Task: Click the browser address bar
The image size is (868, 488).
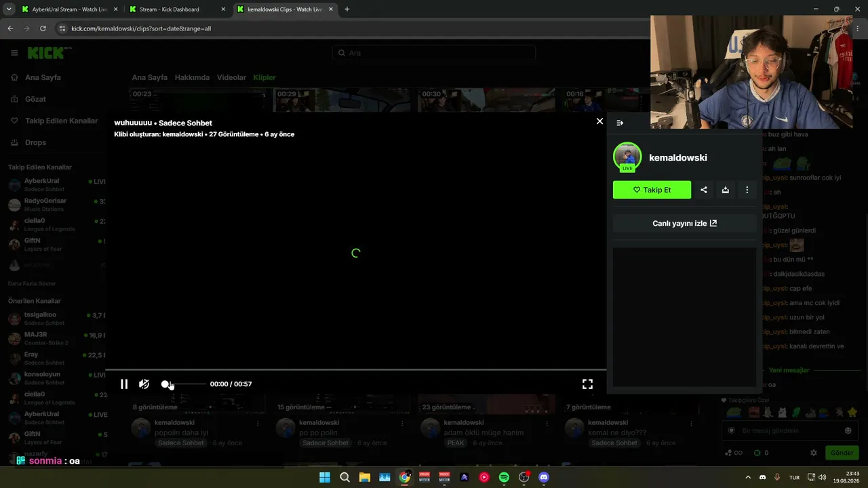Action: pyautogui.click(x=353, y=28)
